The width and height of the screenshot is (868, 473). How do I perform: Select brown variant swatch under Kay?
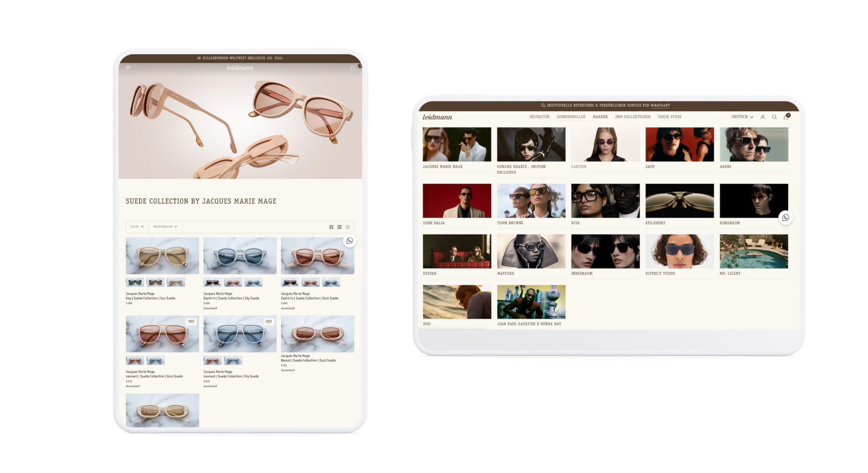pyautogui.click(x=155, y=282)
